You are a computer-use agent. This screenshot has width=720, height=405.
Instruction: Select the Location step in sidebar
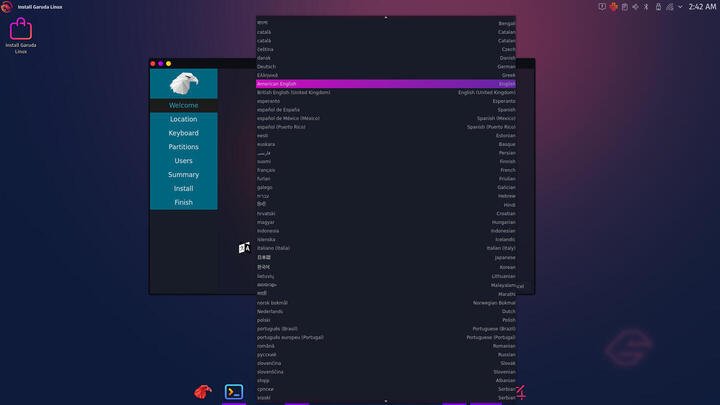tap(184, 119)
